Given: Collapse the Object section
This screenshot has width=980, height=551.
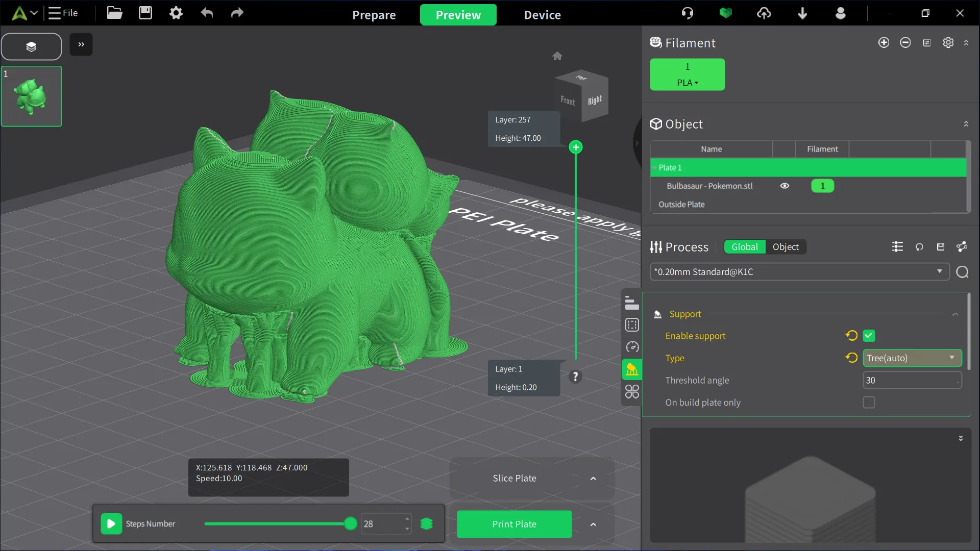Looking at the screenshot, I should [966, 124].
